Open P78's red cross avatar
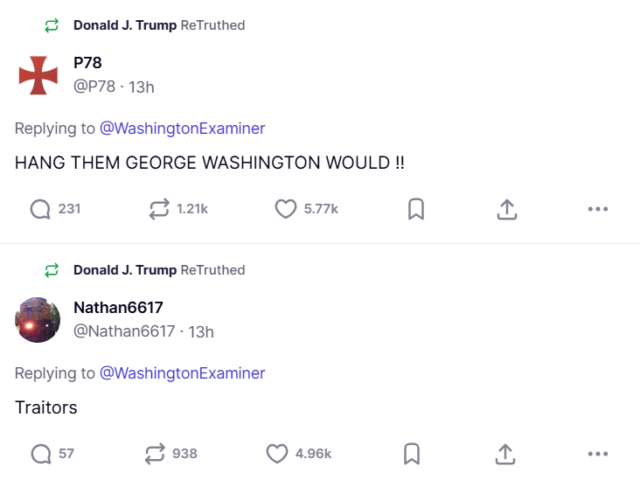 (39, 75)
